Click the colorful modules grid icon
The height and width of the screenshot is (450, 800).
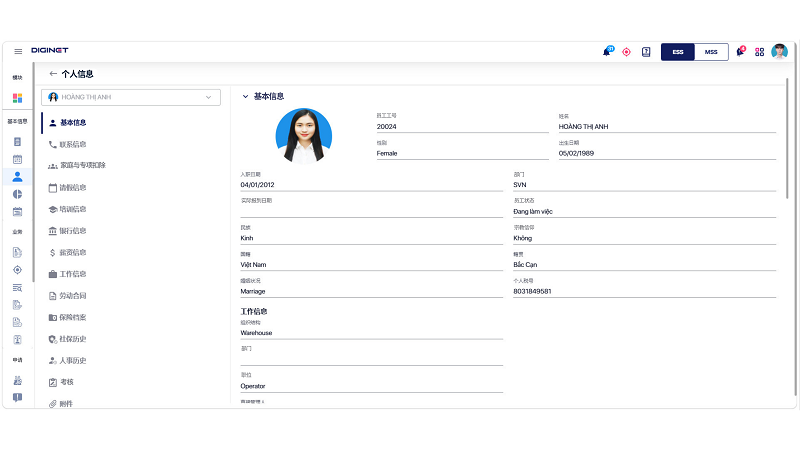click(x=17, y=97)
